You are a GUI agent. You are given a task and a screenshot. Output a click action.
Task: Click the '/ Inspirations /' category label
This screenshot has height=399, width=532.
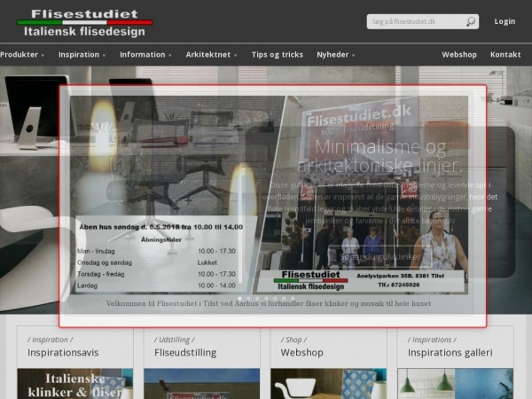tap(432, 340)
